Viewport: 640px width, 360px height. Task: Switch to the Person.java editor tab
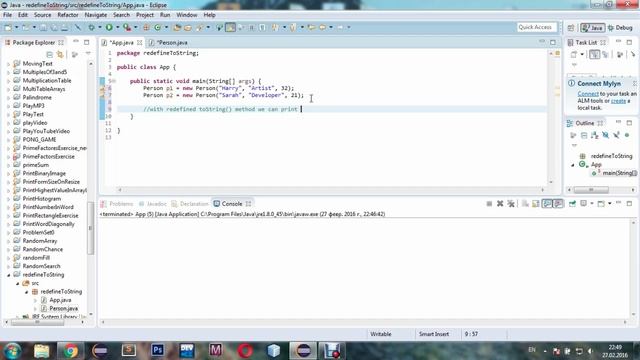click(x=172, y=42)
